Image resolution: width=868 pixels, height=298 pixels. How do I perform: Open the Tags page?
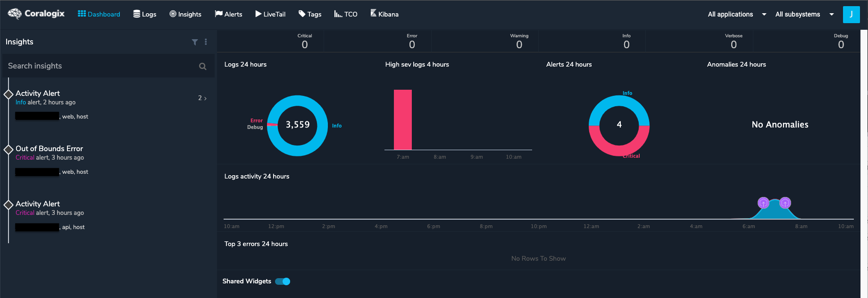pyautogui.click(x=310, y=14)
